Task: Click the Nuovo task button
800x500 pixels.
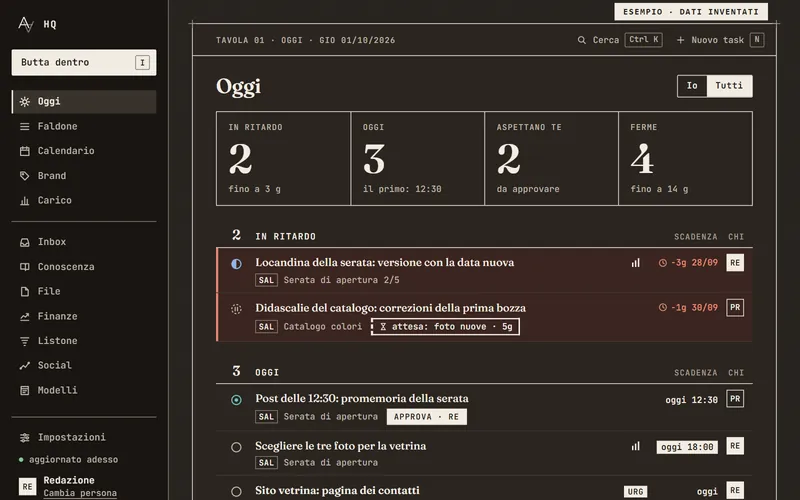Action: tap(719, 40)
